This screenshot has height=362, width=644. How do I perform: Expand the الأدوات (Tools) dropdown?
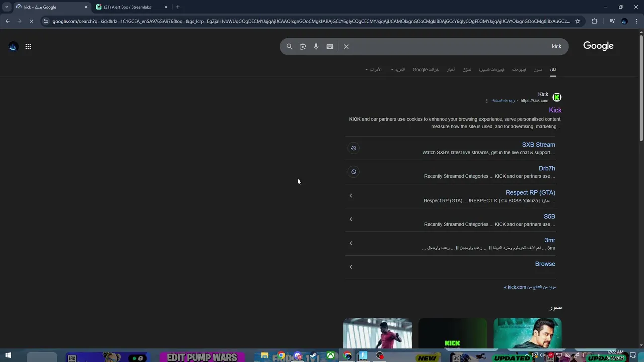[373, 69]
